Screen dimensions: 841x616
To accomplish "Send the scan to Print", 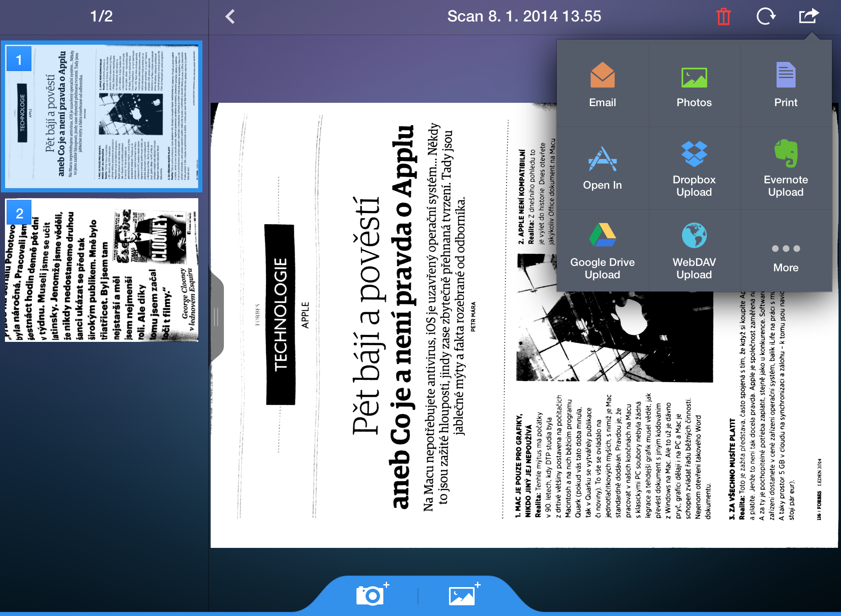I will [786, 85].
